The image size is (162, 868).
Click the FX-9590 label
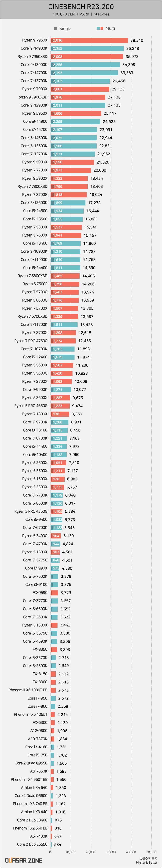click(40, 592)
